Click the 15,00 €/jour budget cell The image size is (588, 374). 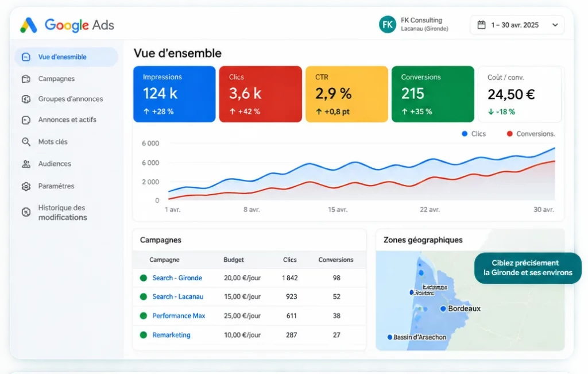pyautogui.click(x=242, y=296)
